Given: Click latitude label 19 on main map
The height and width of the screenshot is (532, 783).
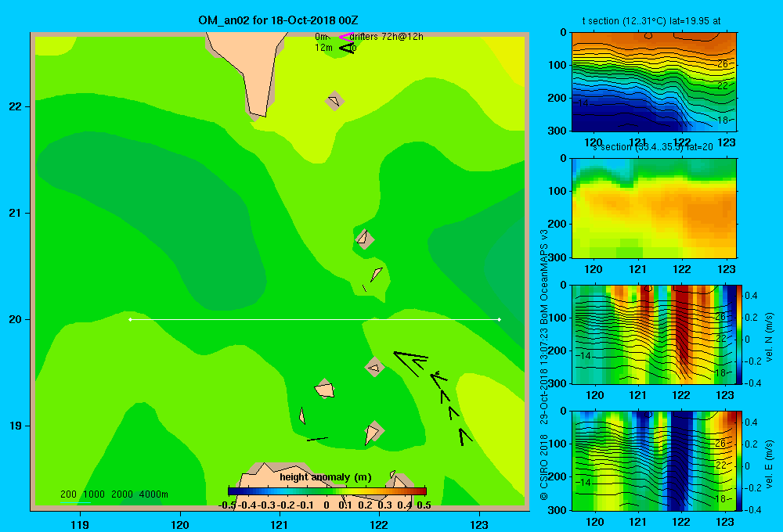Looking at the screenshot, I should [x=16, y=426].
